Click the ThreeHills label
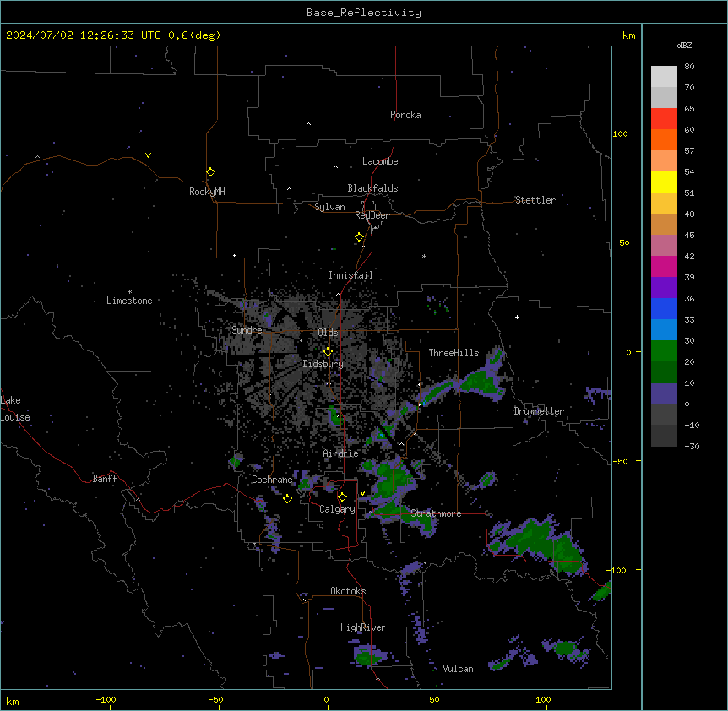This screenshot has width=728, height=711. point(454,353)
